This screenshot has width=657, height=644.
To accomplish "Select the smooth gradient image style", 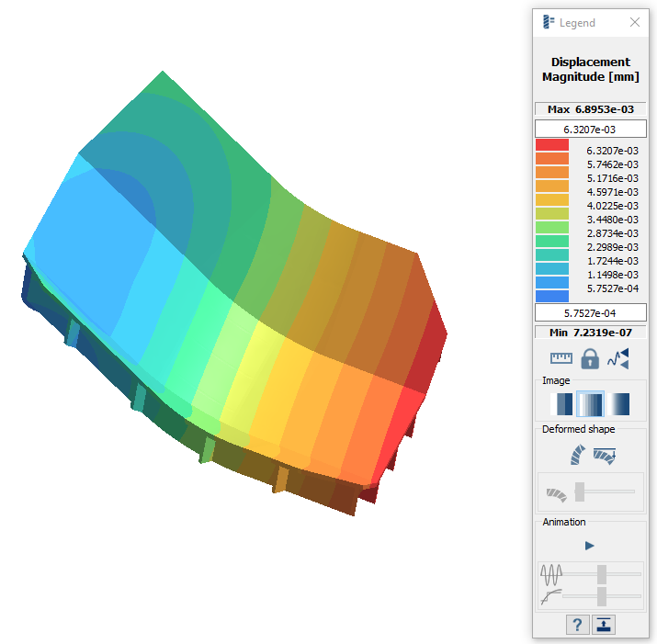I will (x=617, y=404).
